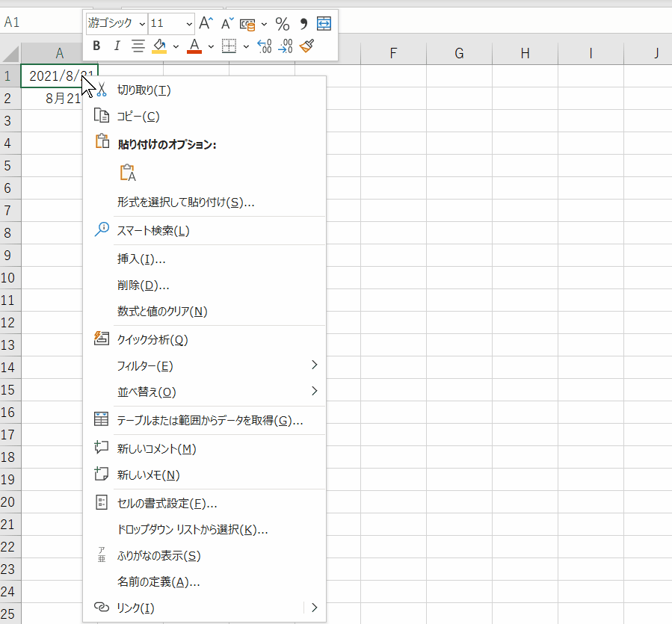
Task: Click the Increase Decimal icon
Action: (263, 46)
